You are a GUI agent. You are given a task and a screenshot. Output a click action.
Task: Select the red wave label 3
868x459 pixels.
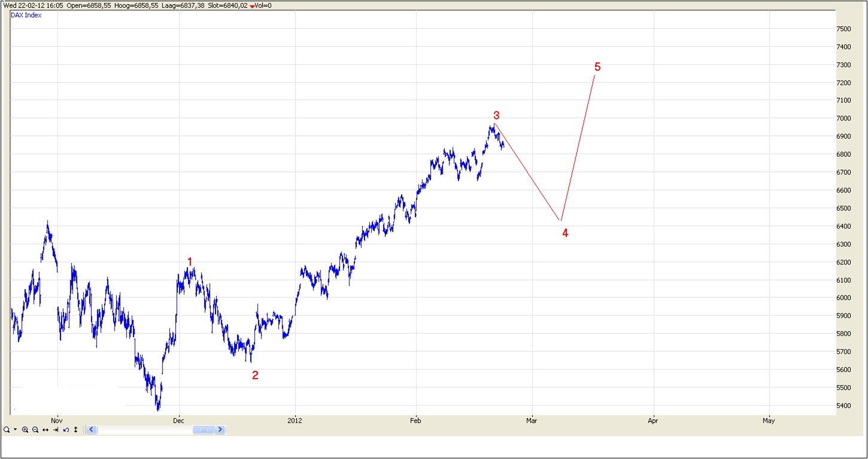[496, 116]
